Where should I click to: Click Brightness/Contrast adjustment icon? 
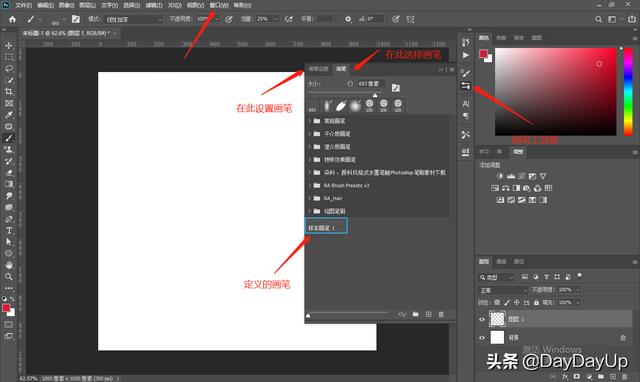tap(500, 176)
